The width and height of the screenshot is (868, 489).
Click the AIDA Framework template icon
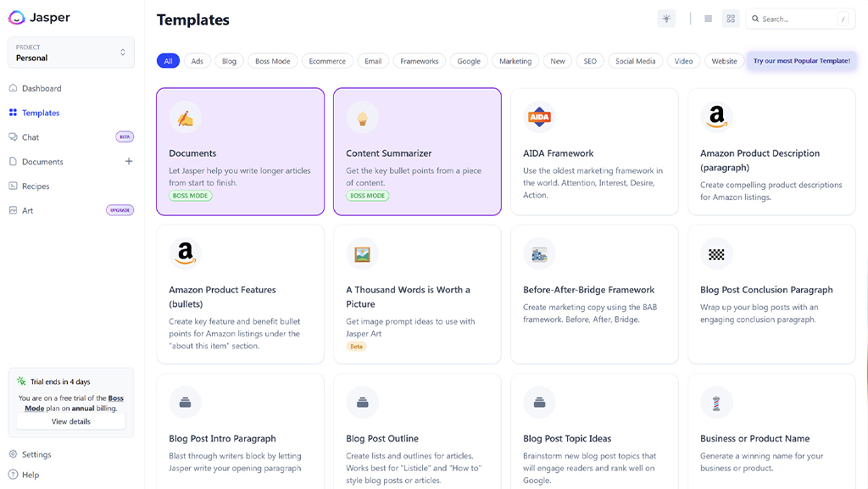[539, 117]
